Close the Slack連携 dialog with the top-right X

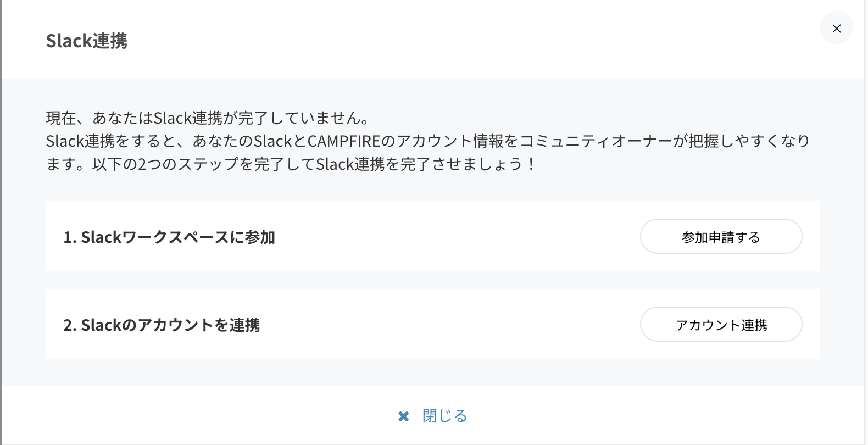tap(836, 28)
